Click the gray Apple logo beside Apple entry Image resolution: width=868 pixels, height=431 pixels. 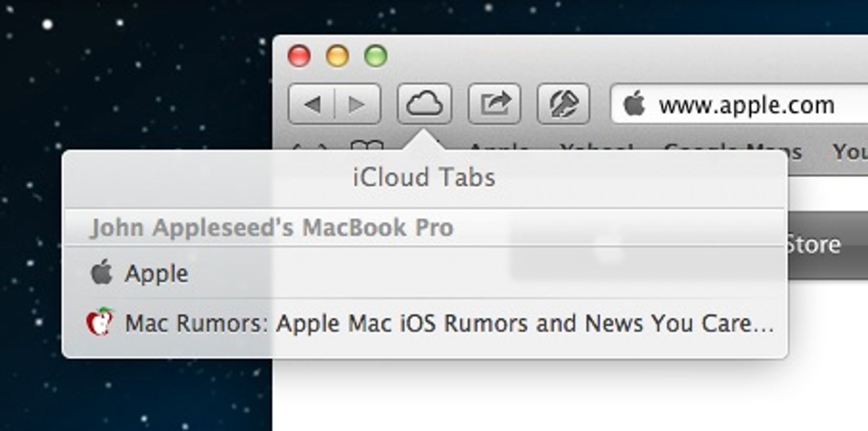pyautogui.click(x=102, y=273)
